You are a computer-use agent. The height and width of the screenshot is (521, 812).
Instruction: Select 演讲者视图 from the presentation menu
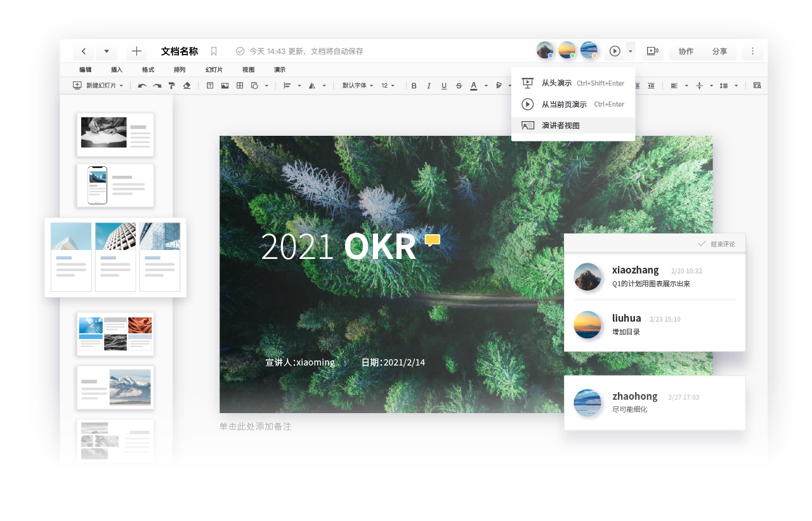(x=560, y=126)
